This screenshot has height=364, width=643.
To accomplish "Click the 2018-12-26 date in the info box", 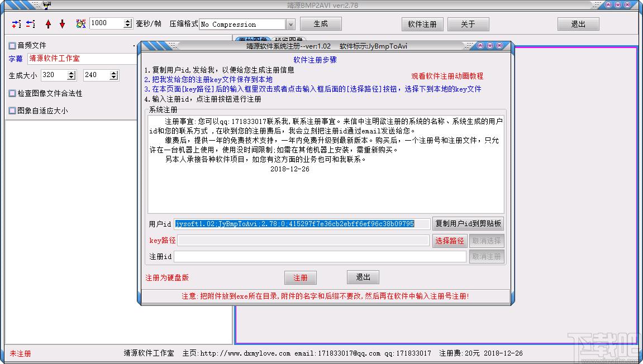I will (x=289, y=169).
